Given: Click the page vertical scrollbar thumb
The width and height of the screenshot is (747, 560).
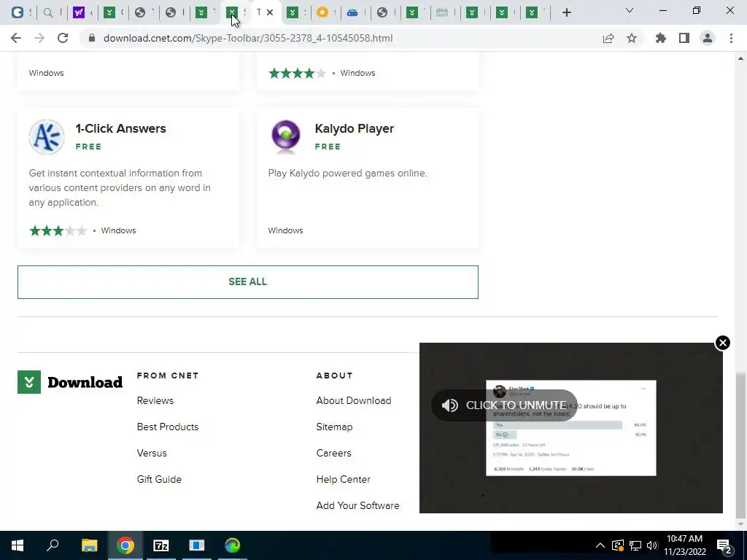Looking at the screenshot, I should pyautogui.click(x=740, y=444).
